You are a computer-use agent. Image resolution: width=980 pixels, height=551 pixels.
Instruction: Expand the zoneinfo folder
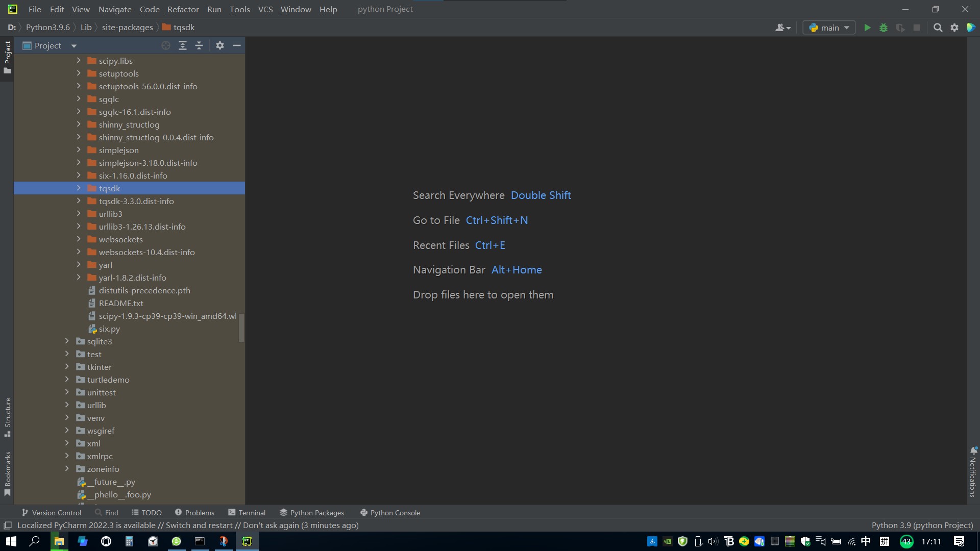(67, 469)
